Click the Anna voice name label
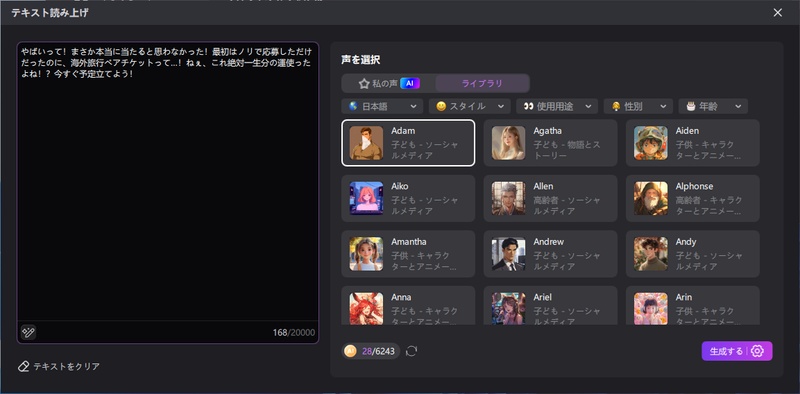 (401, 297)
